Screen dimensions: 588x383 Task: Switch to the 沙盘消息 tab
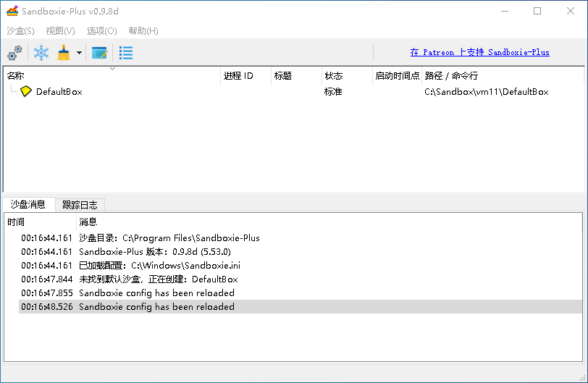coord(28,204)
